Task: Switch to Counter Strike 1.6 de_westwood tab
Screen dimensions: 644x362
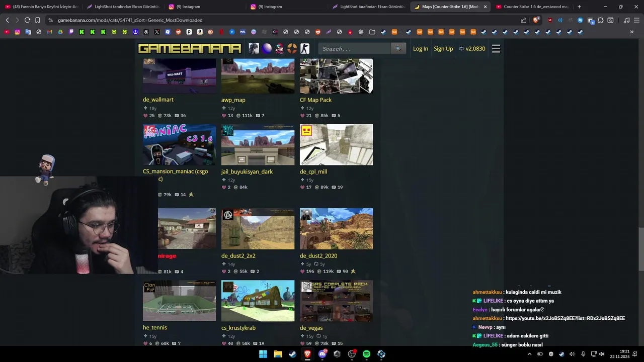Action: [532, 7]
